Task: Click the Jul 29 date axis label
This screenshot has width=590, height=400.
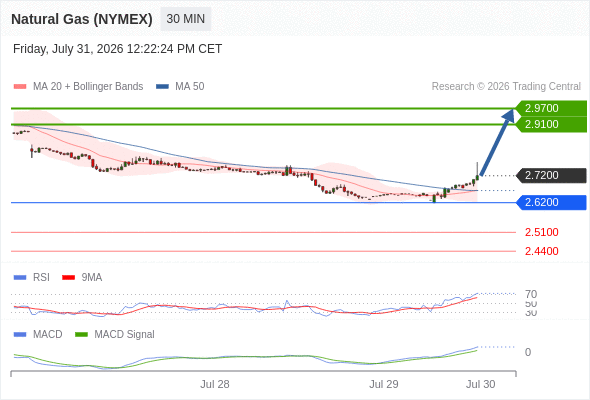Action: pyautogui.click(x=383, y=384)
